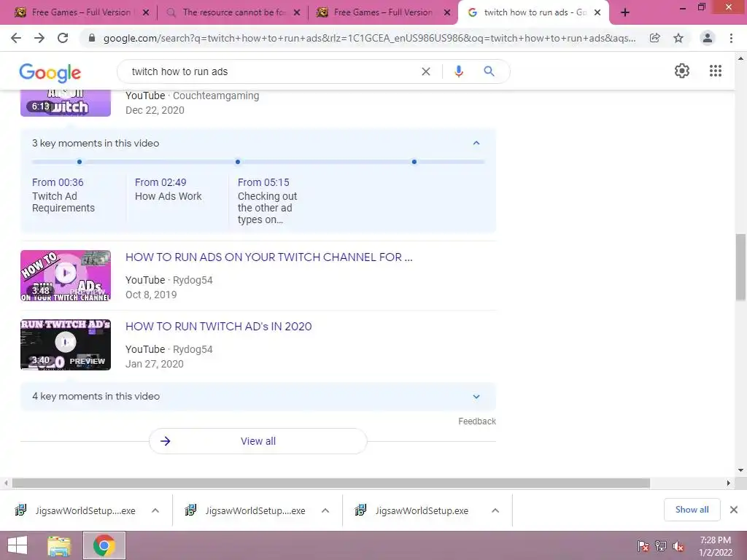Open the taskbar clock showing 7:28 PM

[716, 546]
